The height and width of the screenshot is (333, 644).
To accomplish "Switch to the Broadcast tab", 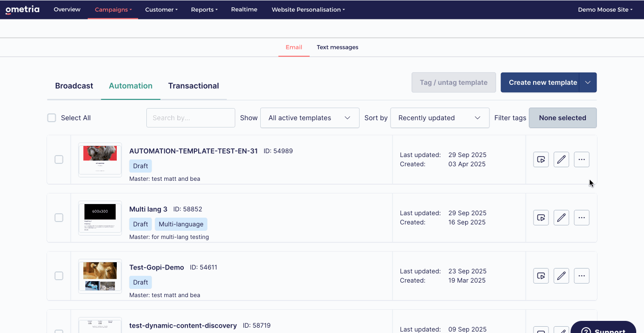I will (x=74, y=86).
